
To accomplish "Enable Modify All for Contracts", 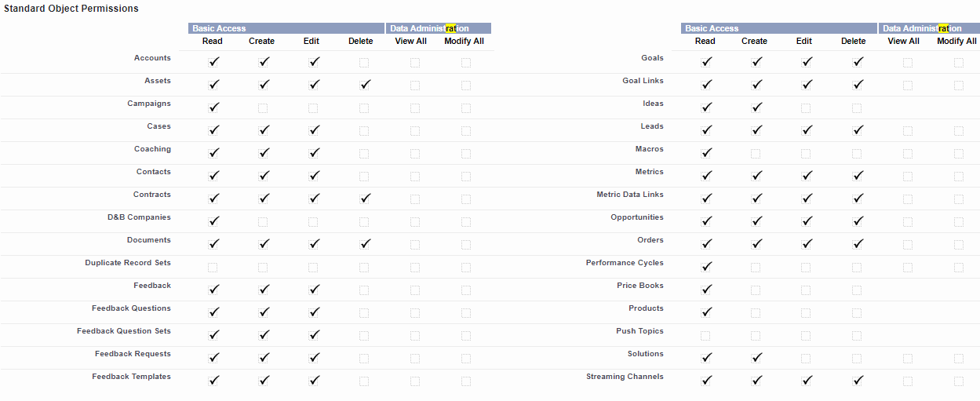I will tap(466, 199).
